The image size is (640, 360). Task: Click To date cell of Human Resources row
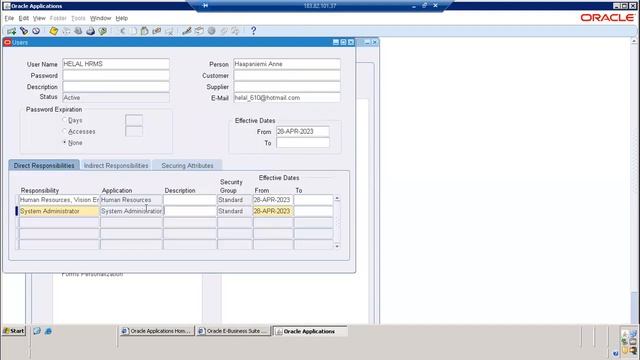[313, 200]
